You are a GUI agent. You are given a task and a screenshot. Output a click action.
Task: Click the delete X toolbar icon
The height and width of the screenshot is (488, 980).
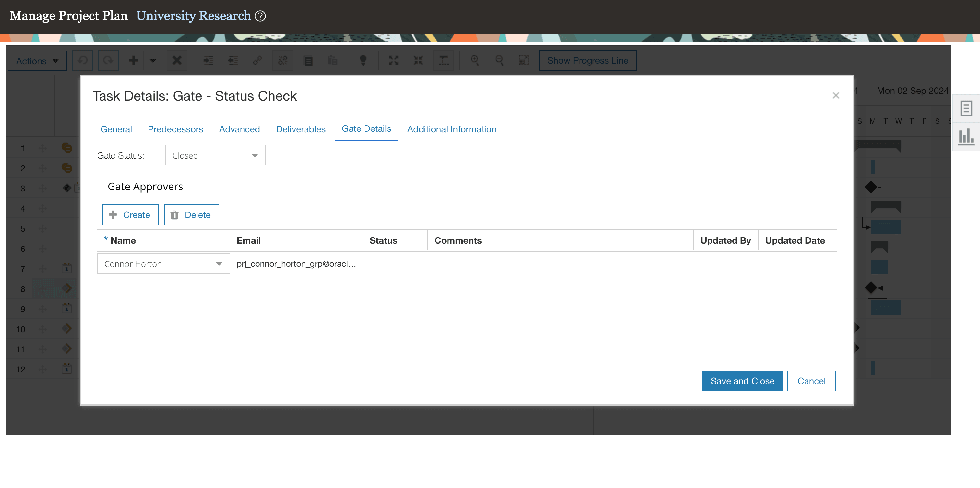[177, 61]
